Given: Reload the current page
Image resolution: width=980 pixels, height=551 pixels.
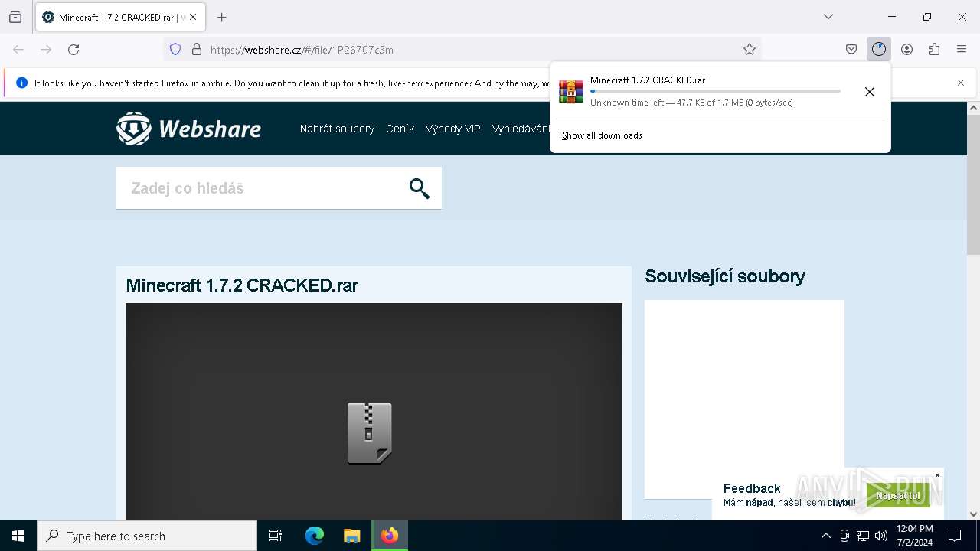Looking at the screenshot, I should (x=73, y=49).
